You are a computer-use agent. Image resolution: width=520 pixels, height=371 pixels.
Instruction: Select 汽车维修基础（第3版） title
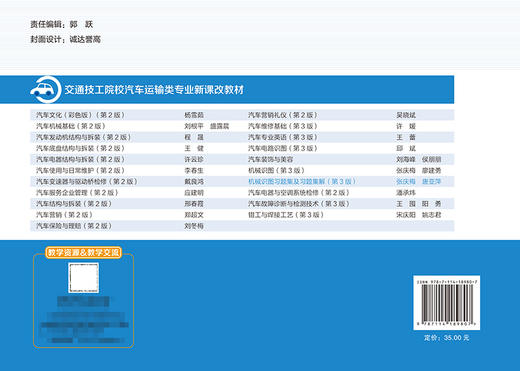point(283,126)
